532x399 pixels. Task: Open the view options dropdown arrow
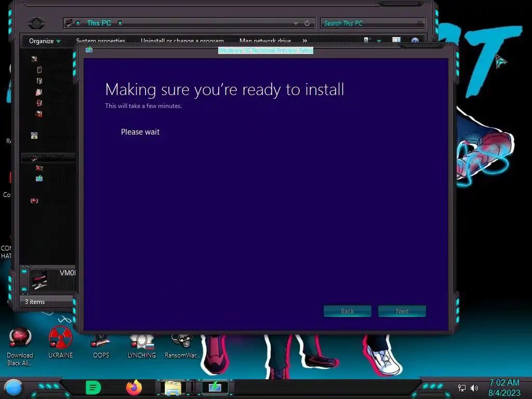tap(379, 41)
